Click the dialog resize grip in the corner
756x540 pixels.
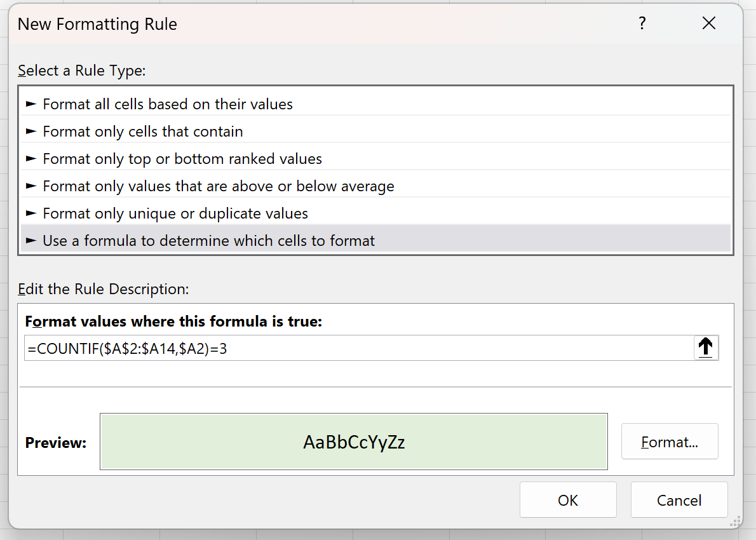click(x=736, y=522)
